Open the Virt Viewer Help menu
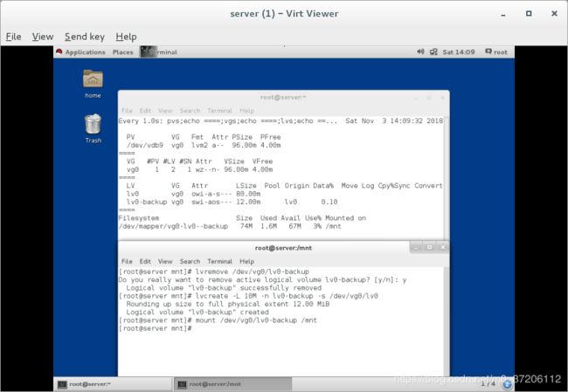Viewport: 568px width, 392px height. (x=126, y=37)
